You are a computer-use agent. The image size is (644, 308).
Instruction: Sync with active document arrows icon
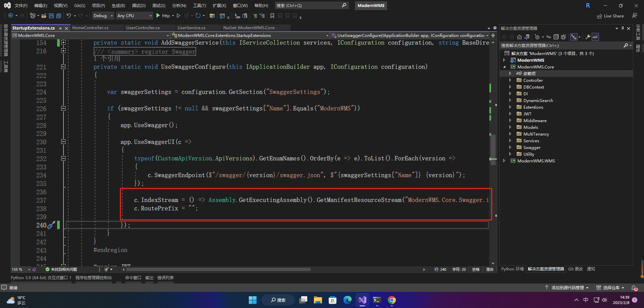click(549, 37)
